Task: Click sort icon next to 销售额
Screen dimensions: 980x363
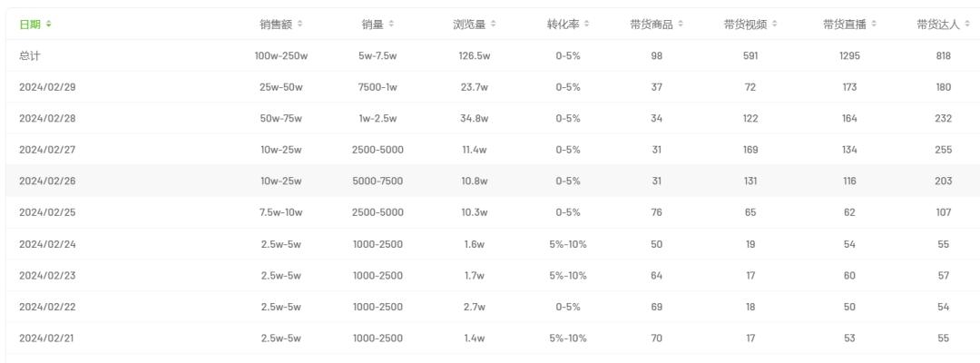Action: click(299, 25)
